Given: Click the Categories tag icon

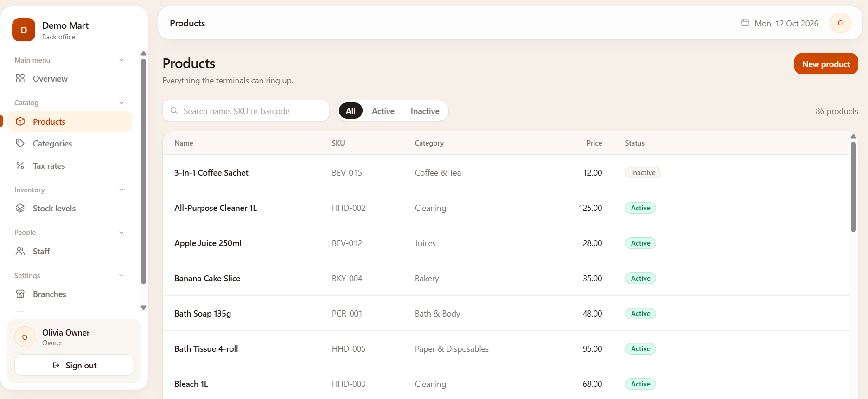Looking at the screenshot, I should (20, 143).
